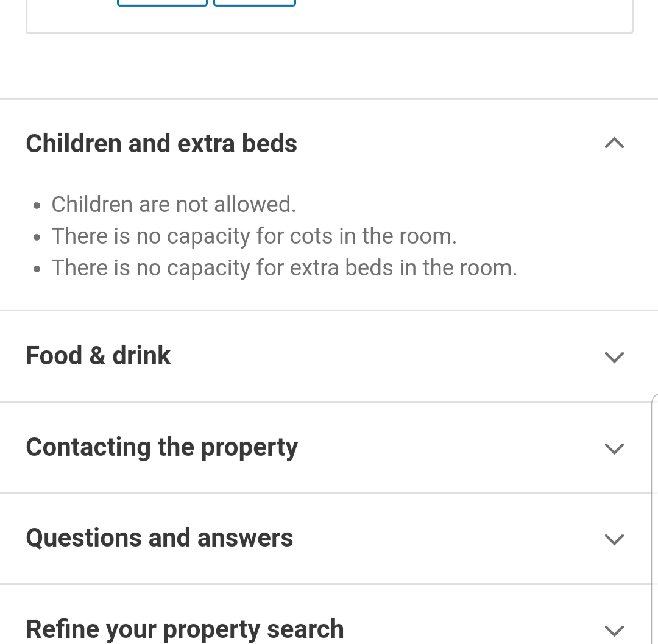Click the right blue outlined button at top
Screen dimensions: 658x644
click(x=255, y=3)
